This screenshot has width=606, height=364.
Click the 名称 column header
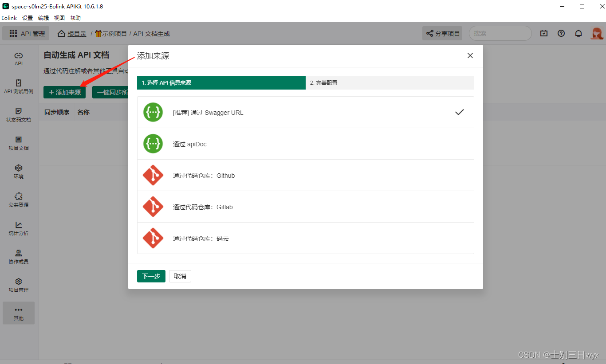[83, 112]
